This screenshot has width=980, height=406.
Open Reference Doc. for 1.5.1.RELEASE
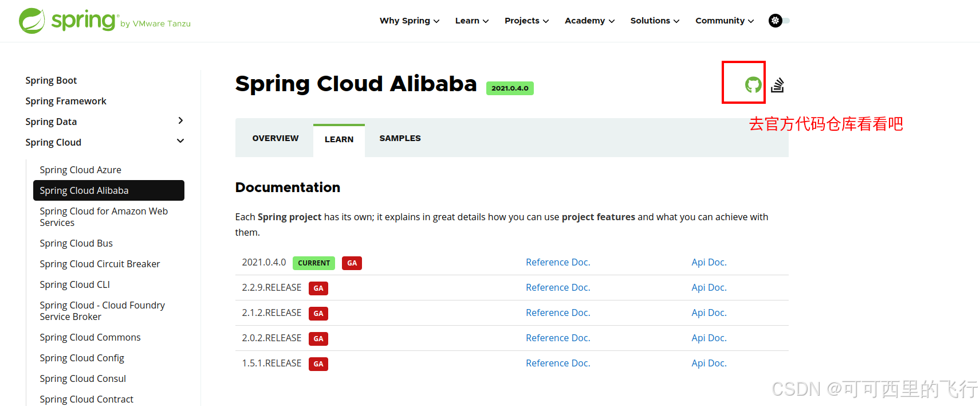tap(558, 363)
